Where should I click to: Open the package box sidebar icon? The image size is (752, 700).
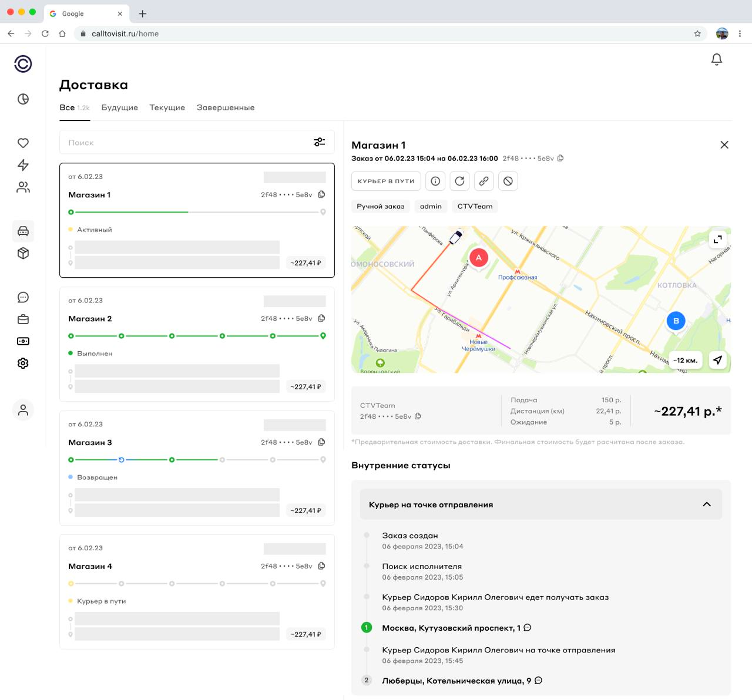23,253
